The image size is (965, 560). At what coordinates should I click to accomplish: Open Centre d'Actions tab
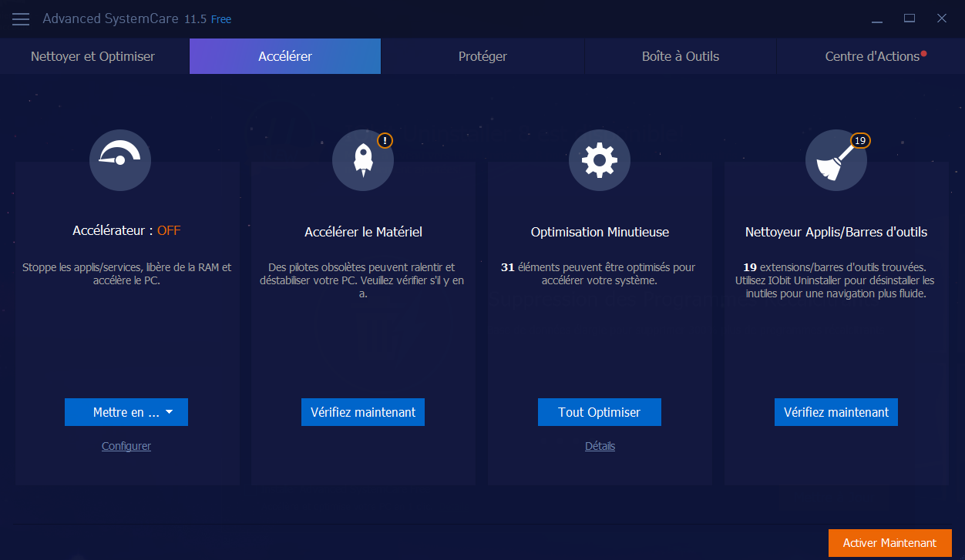point(871,56)
